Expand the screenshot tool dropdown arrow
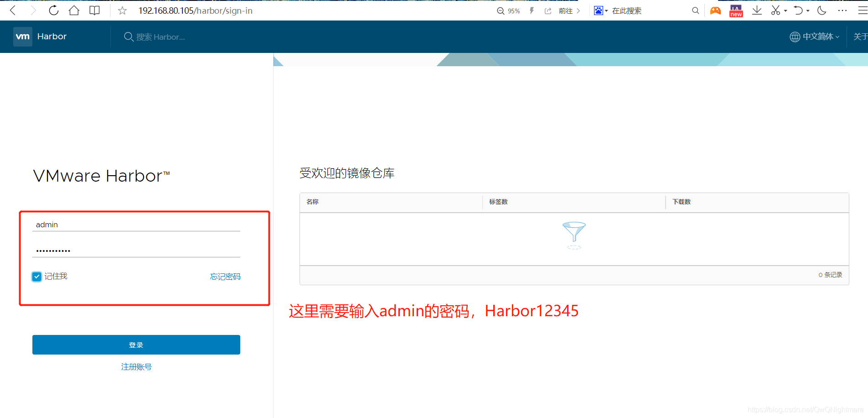The height and width of the screenshot is (418, 868). coord(785,11)
